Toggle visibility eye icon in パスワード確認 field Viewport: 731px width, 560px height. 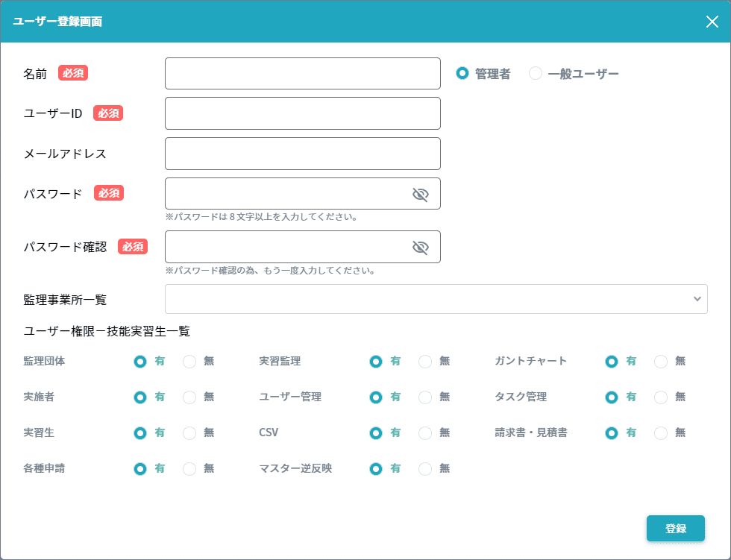coord(421,248)
